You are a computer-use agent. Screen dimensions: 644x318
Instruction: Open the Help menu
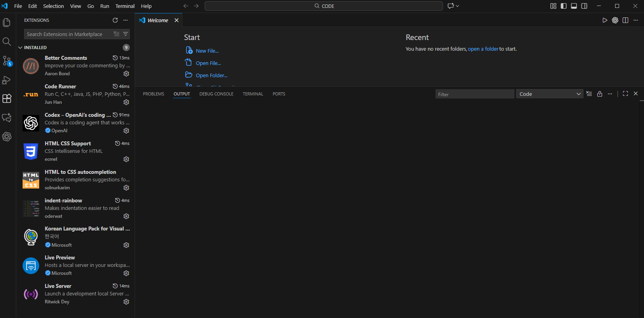coord(146,6)
